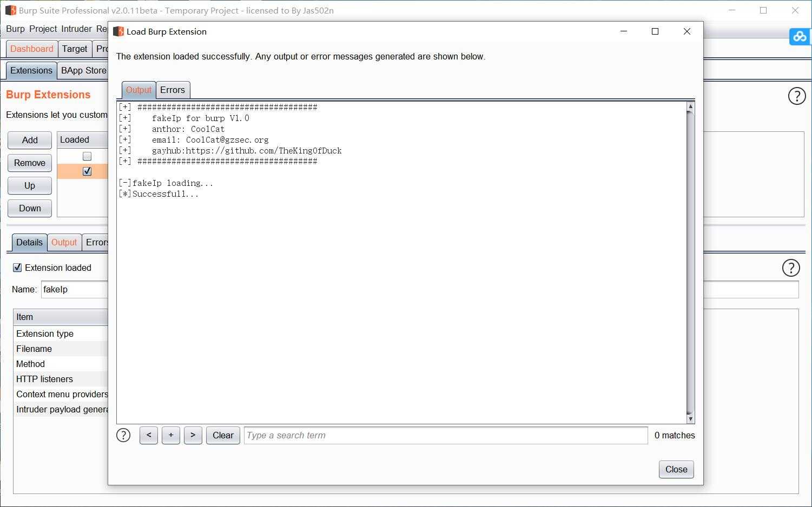Select the Extensions sub-tab

pos(31,70)
